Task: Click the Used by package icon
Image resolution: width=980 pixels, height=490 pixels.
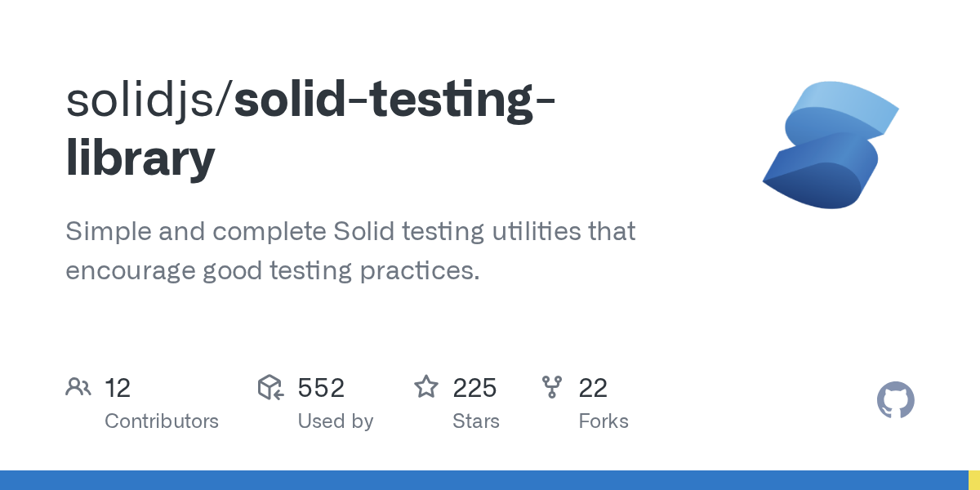Action: pos(270,387)
